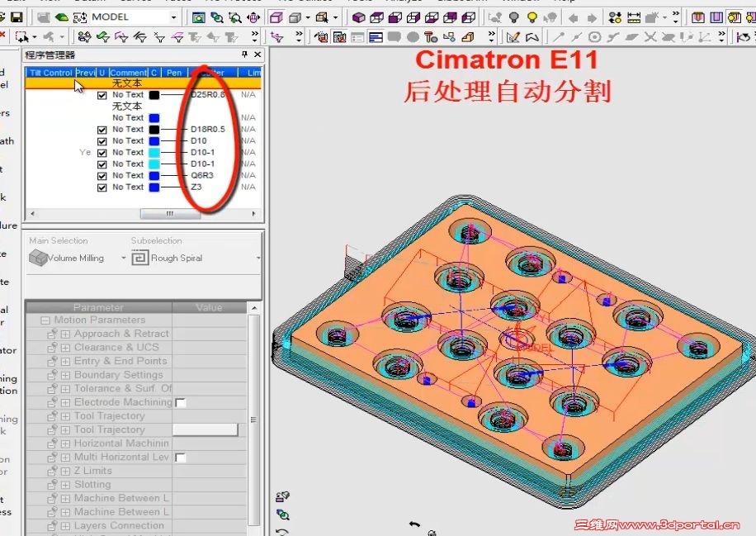Click the pan mouse icon with arrows
This screenshot has width=756, height=536.
click(x=253, y=18)
